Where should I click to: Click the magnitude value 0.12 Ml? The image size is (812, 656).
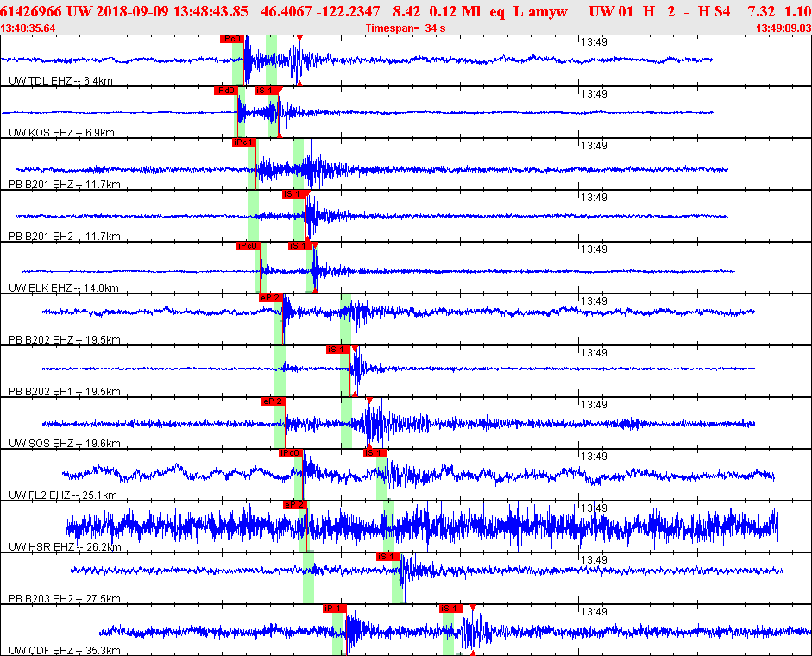456,11
